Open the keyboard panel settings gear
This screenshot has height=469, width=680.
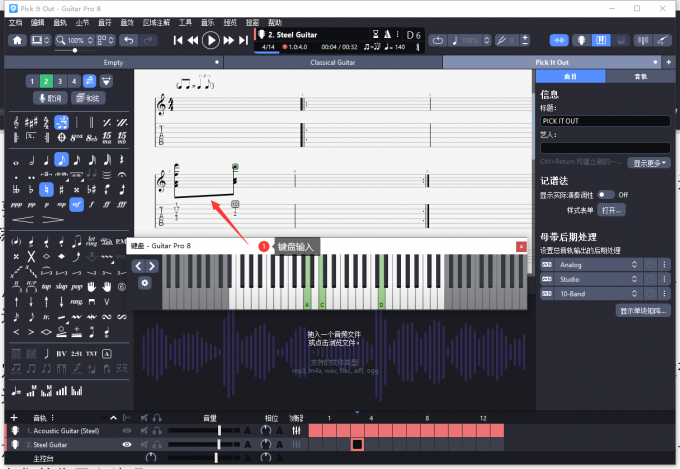point(145,283)
